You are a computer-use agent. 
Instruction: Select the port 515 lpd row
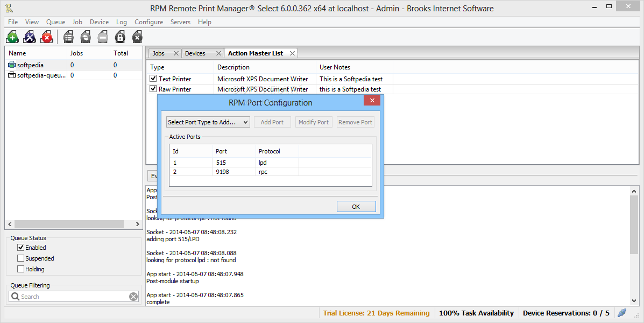[270, 163]
